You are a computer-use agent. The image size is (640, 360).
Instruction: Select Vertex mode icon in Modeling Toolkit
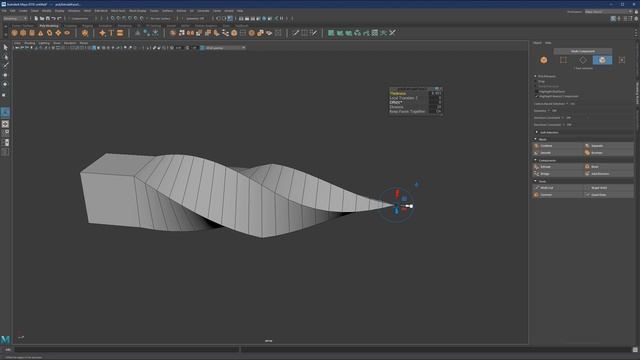tap(563, 60)
